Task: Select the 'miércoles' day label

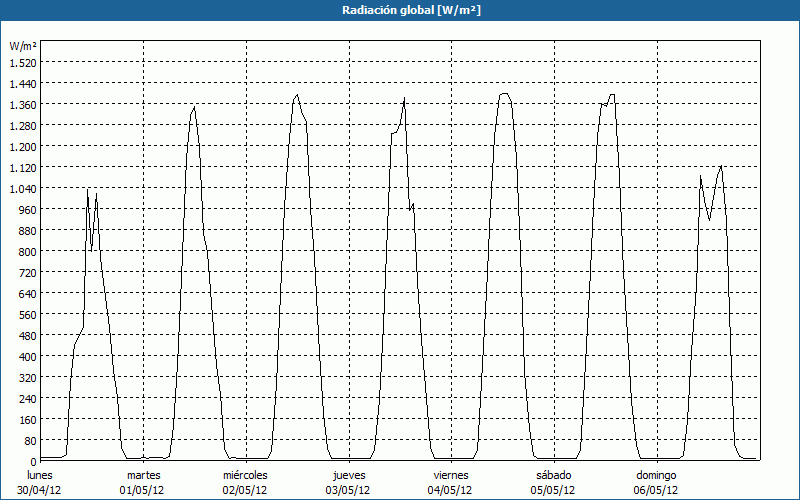Action: click(x=245, y=475)
